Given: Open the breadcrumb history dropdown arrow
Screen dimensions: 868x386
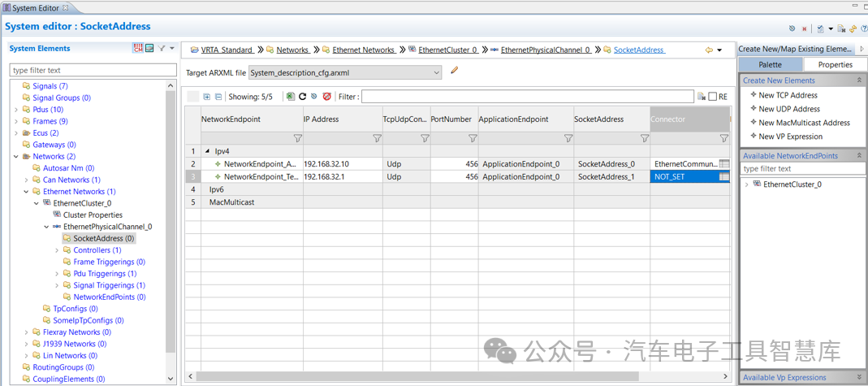Looking at the screenshot, I should tap(719, 50).
